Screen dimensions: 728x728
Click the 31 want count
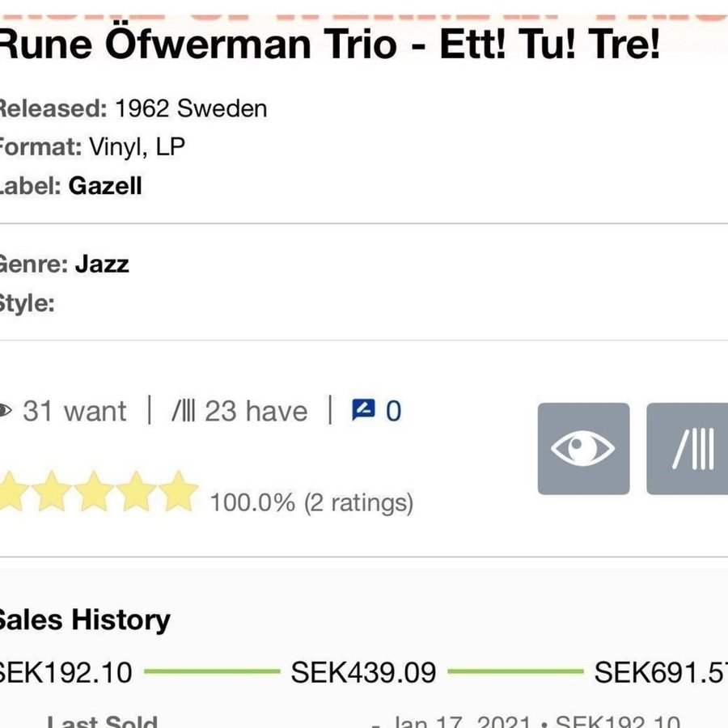click(x=74, y=411)
